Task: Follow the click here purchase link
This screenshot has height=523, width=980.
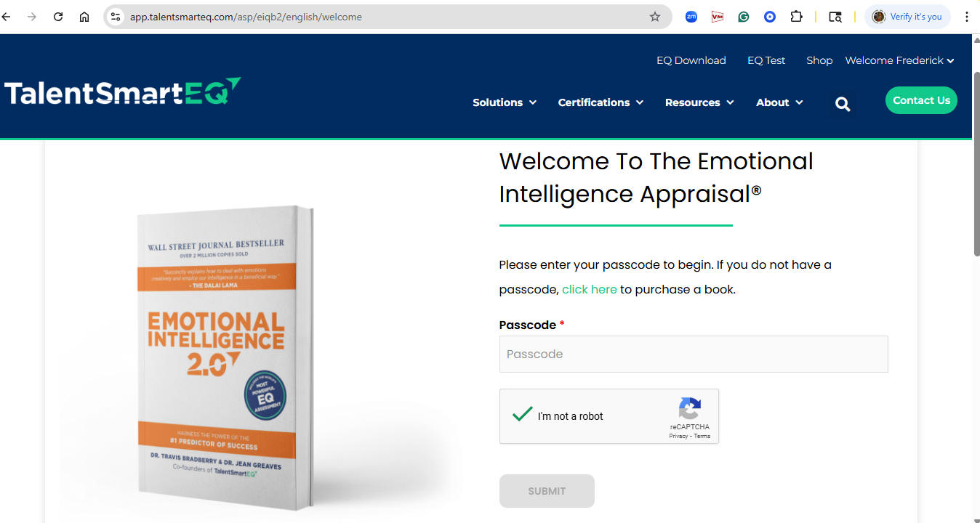Action: tap(590, 289)
